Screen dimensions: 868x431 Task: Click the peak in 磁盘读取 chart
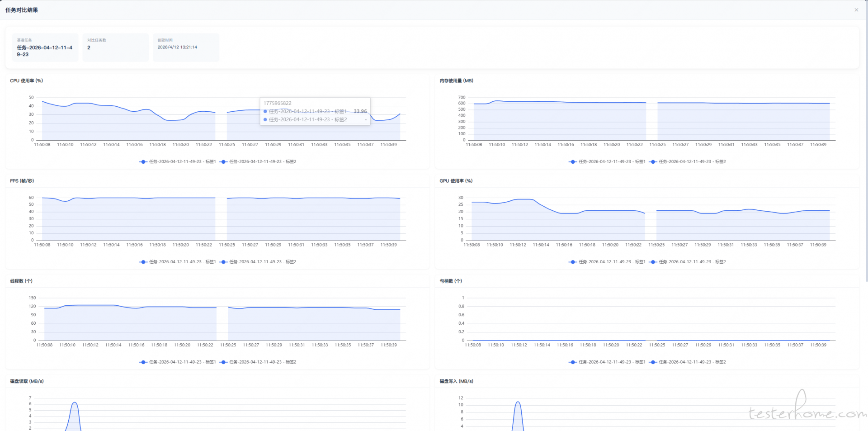pos(75,403)
